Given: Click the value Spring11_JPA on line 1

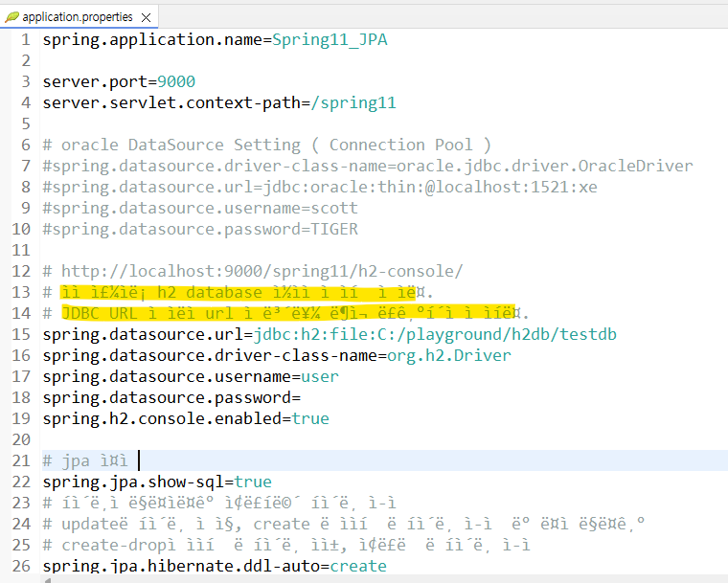Looking at the screenshot, I should 330,40.
